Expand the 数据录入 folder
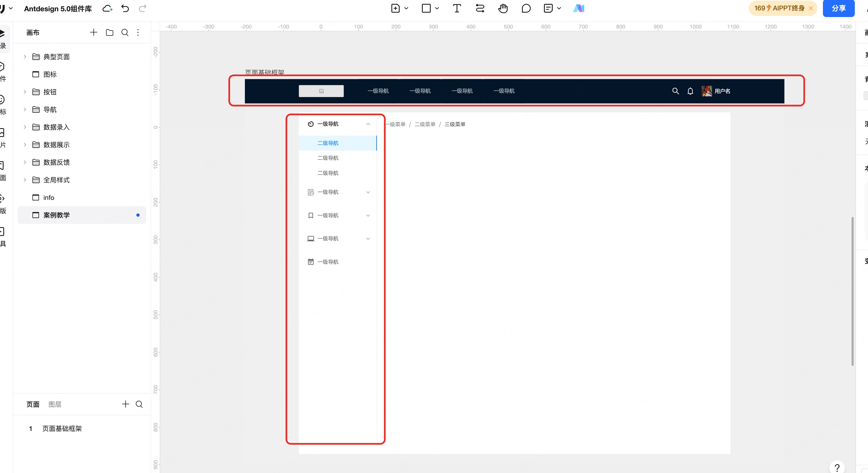 [x=24, y=127]
